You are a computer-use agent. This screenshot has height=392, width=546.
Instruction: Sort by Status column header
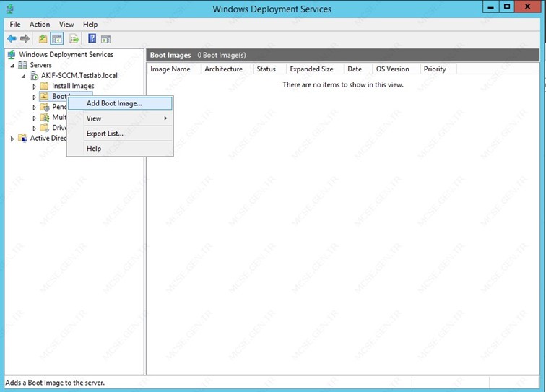(269, 69)
